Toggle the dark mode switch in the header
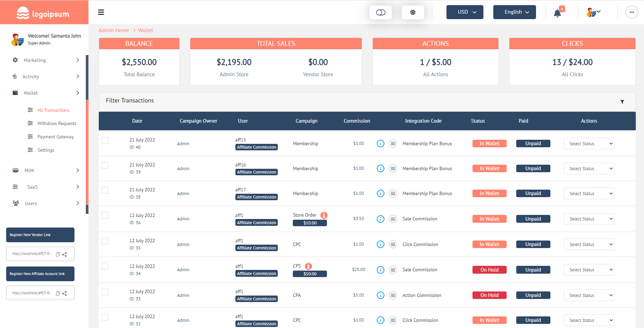 (381, 12)
